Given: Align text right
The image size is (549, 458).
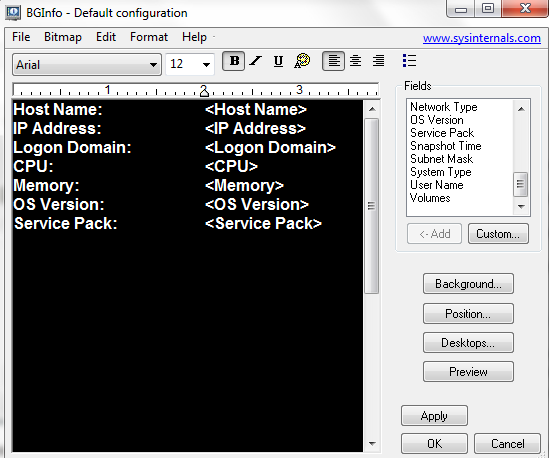Looking at the screenshot, I should point(378,61).
